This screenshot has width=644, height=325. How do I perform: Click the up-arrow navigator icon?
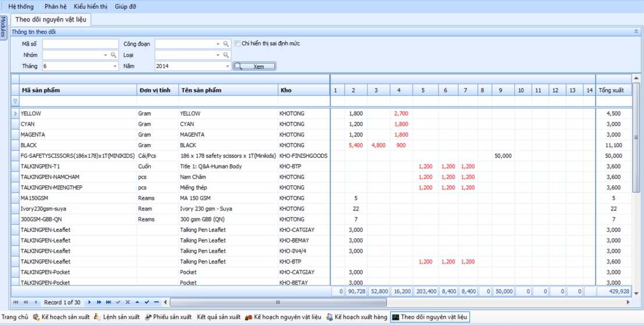coord(137,302)
